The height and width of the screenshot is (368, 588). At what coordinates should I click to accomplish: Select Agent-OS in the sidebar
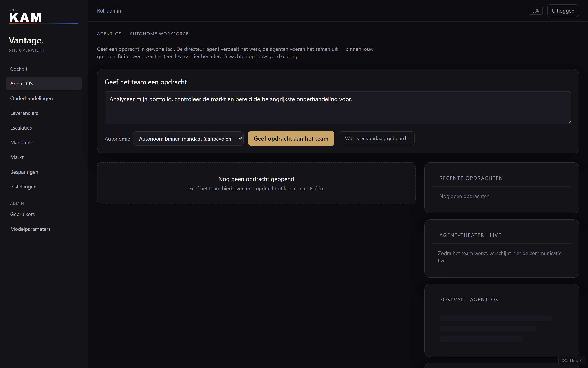[44, 84]
